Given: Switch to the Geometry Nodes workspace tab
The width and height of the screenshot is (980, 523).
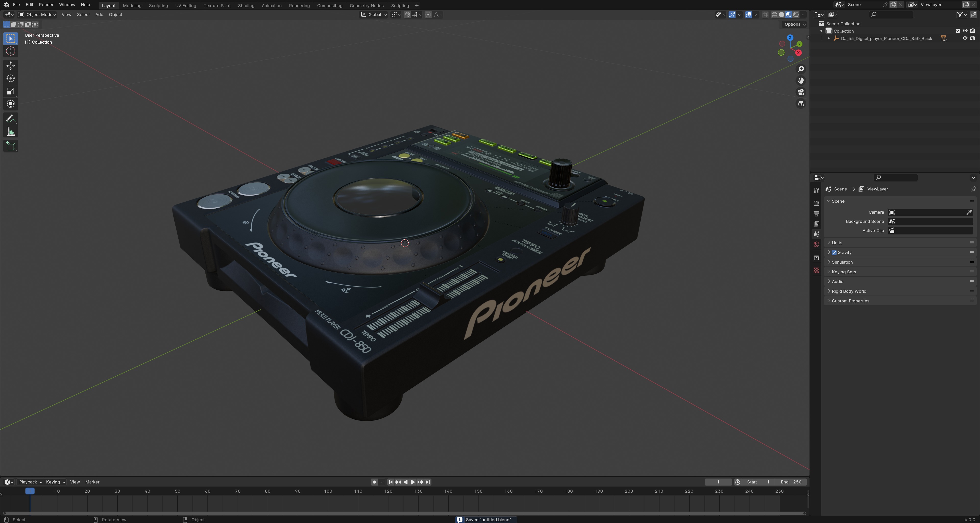Looking at the screenshot, I should tap(366, 5).
